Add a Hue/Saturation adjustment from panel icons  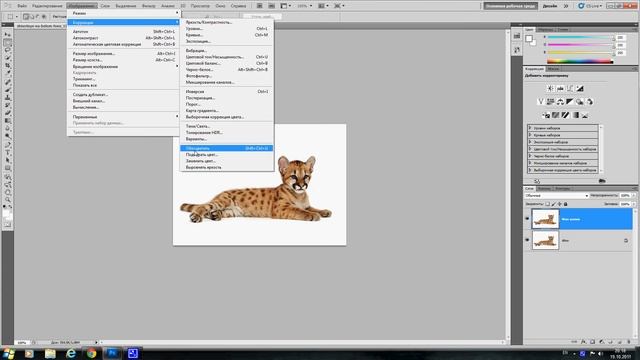tap(550, 102)
